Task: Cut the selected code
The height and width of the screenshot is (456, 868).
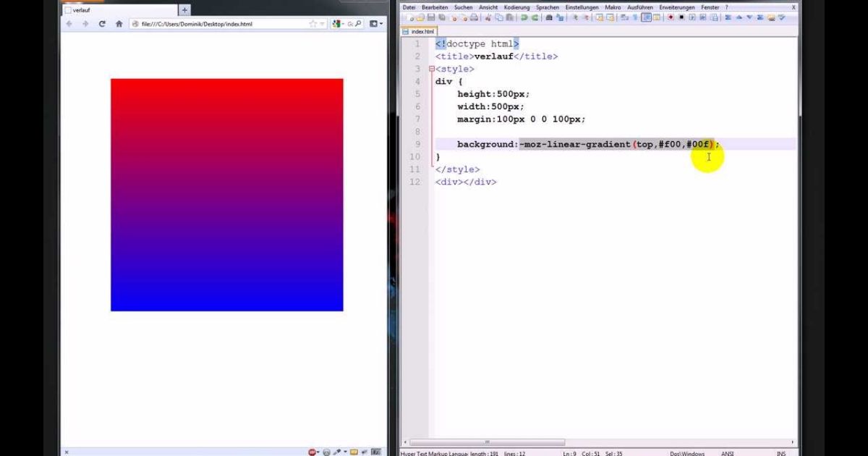Action: coord(488,17)
